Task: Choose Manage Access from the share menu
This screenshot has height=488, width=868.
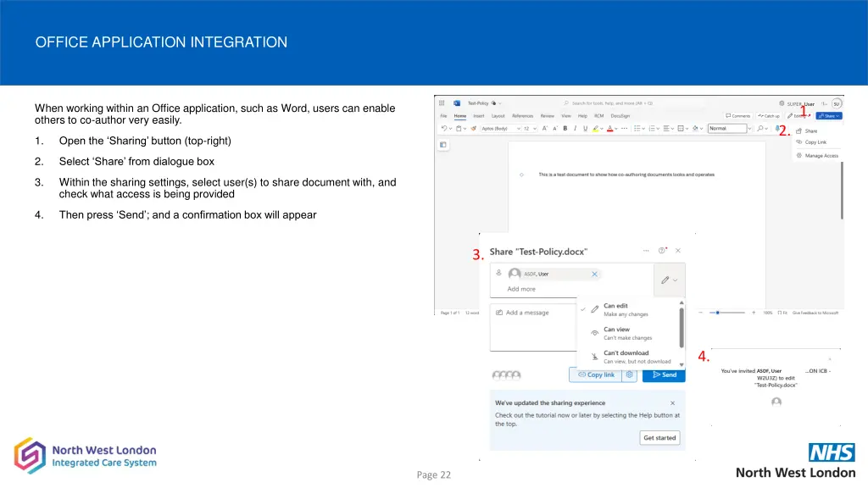Action: pos(817,156)
